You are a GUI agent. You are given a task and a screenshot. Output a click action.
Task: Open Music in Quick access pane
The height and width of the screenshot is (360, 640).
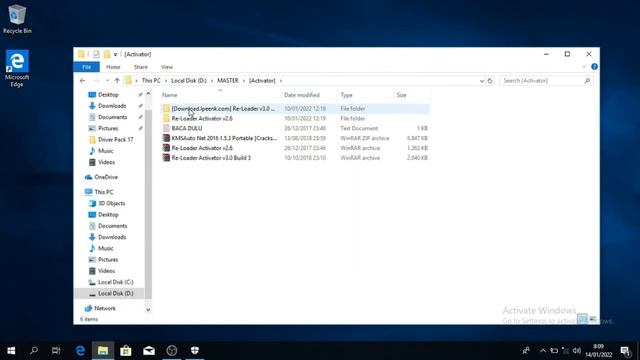point(105,151)
